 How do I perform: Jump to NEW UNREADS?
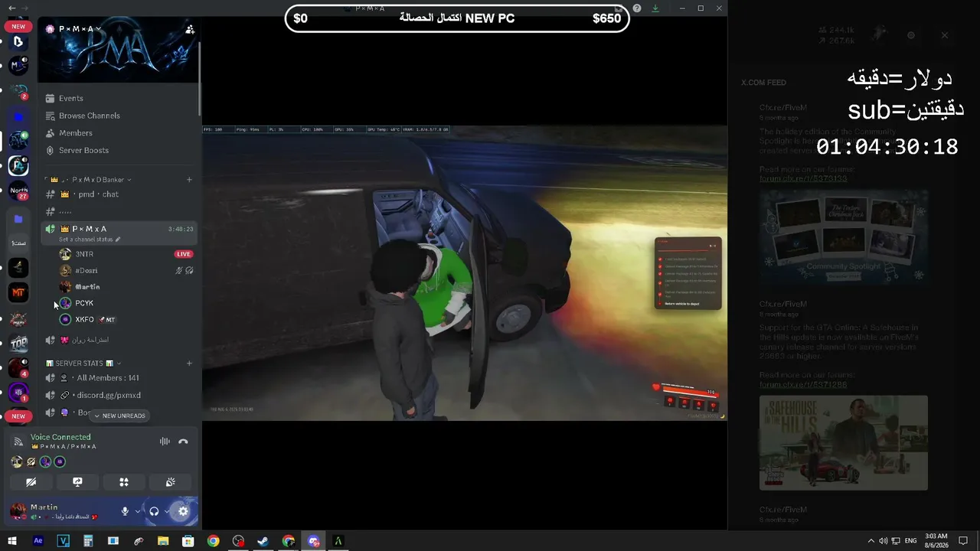(119, 416)
